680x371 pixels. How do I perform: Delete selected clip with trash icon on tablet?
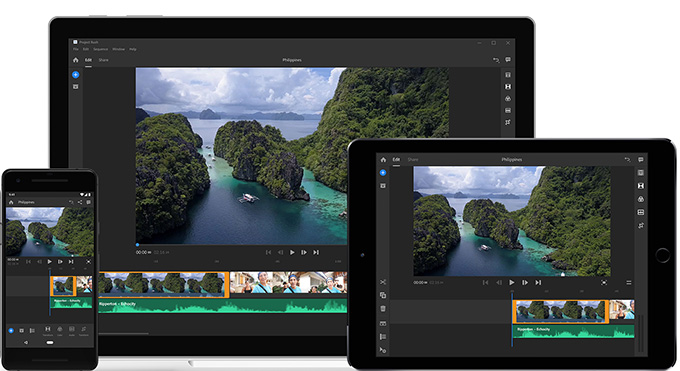383,309
